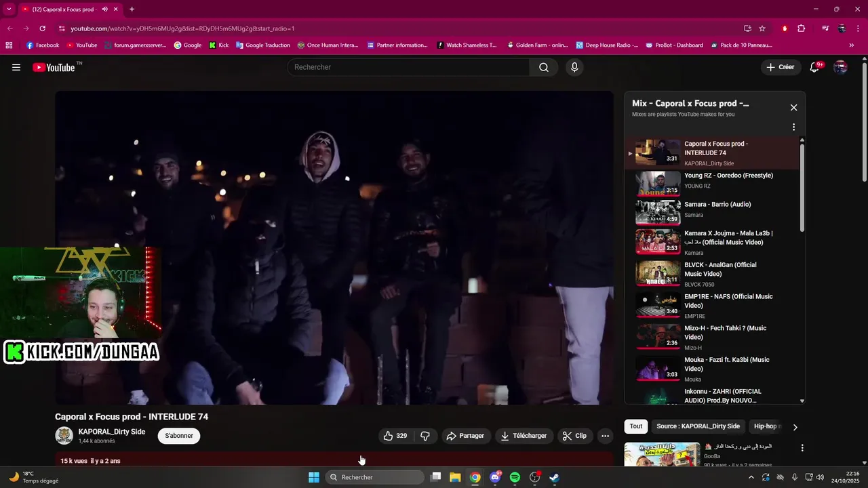Open Chrome extensions puzzle icon
The image size is (868, 488).
click(802, 28)
